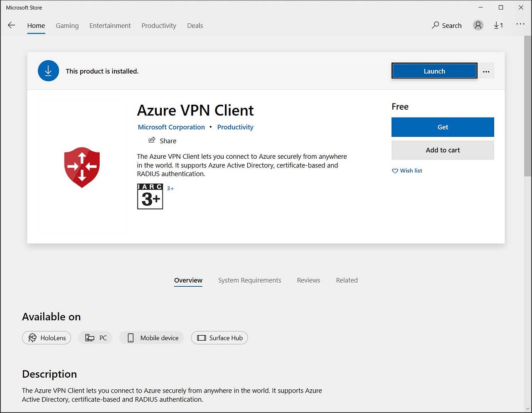Open more options beside the Launch button

(x=486, y=71)
